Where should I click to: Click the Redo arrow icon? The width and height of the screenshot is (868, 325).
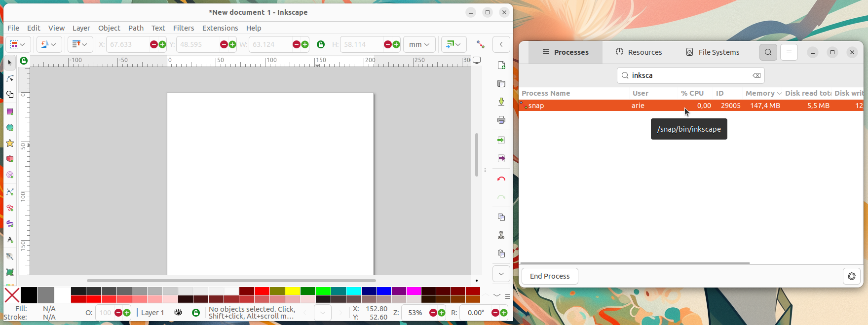pos(501,197)
